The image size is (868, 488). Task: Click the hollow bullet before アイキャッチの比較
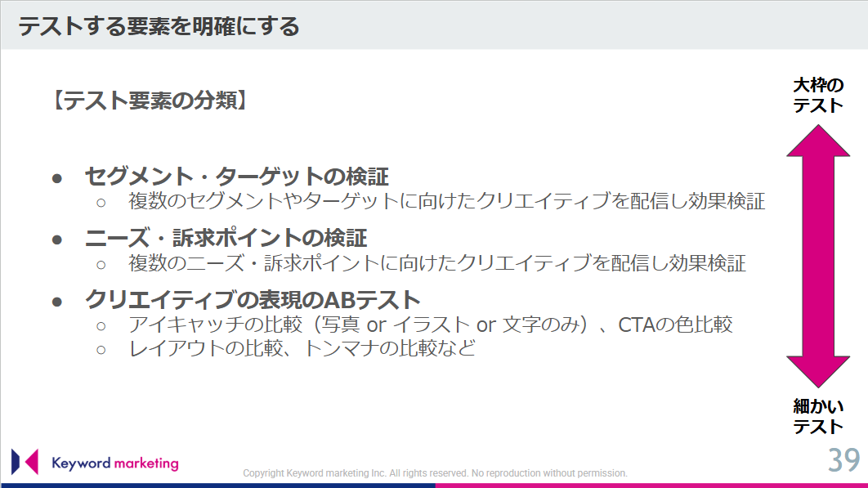point(102,325)
